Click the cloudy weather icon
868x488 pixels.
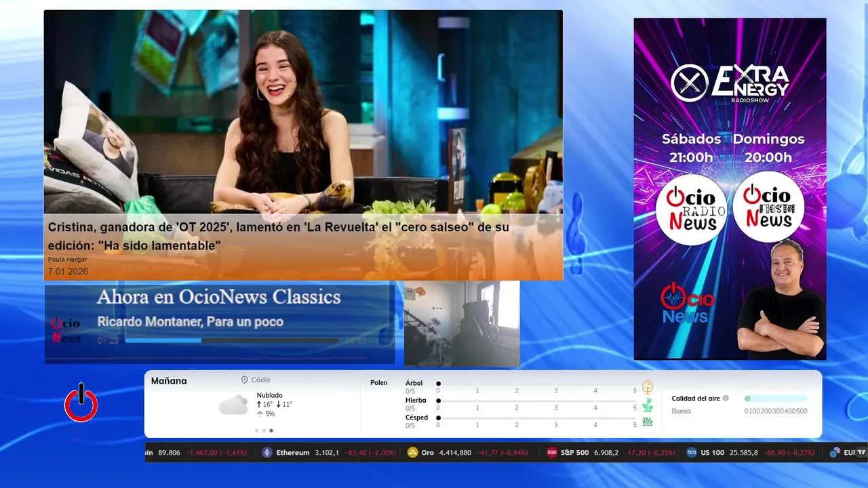coord(233,405)
